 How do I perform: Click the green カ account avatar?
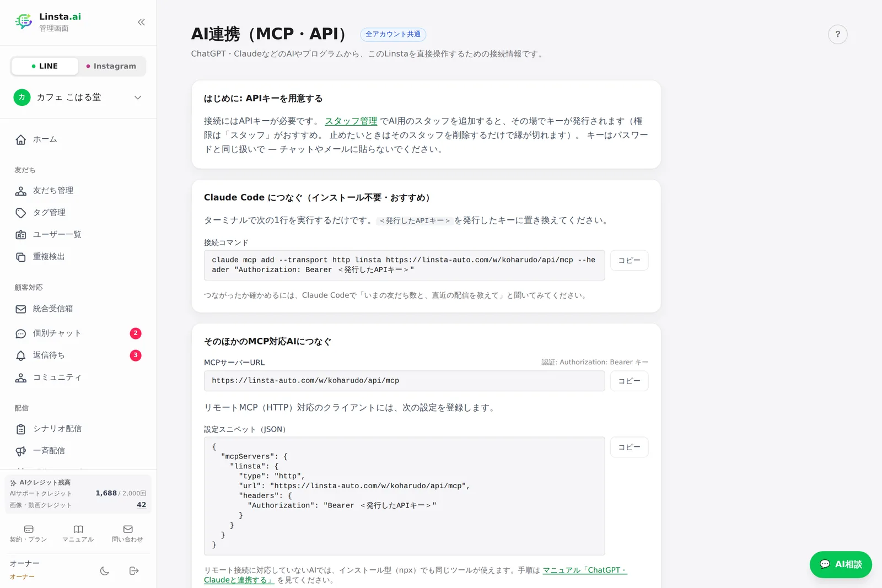[x=22, y=97]
